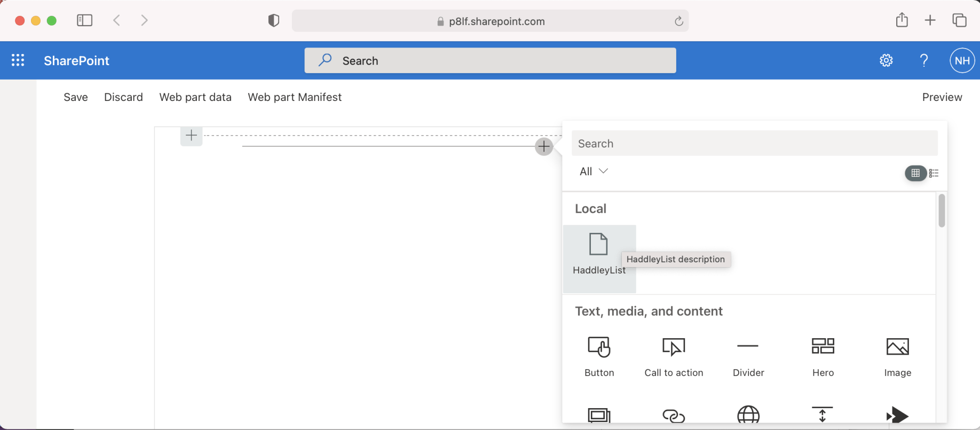
Task: Open a new Safari tab
Action: pyautogui.click(x=930, y=20)
